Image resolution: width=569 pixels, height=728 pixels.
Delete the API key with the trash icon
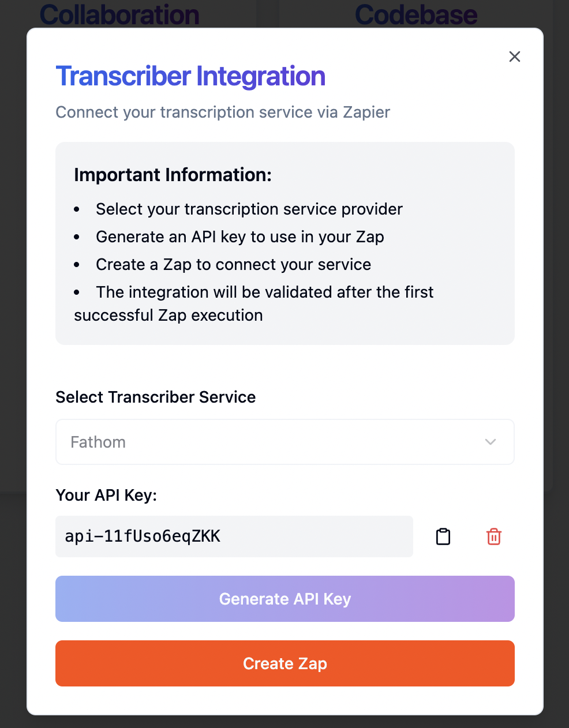click(494, 536)
